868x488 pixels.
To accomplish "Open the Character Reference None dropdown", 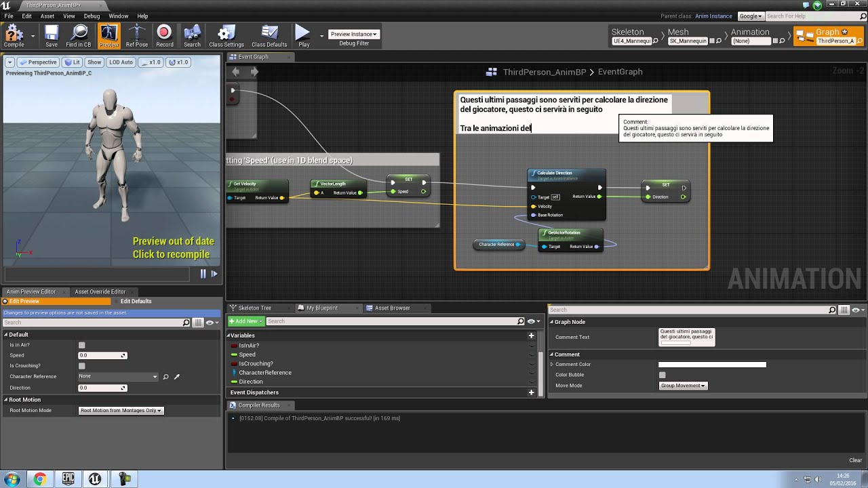I will pos(118,376).
